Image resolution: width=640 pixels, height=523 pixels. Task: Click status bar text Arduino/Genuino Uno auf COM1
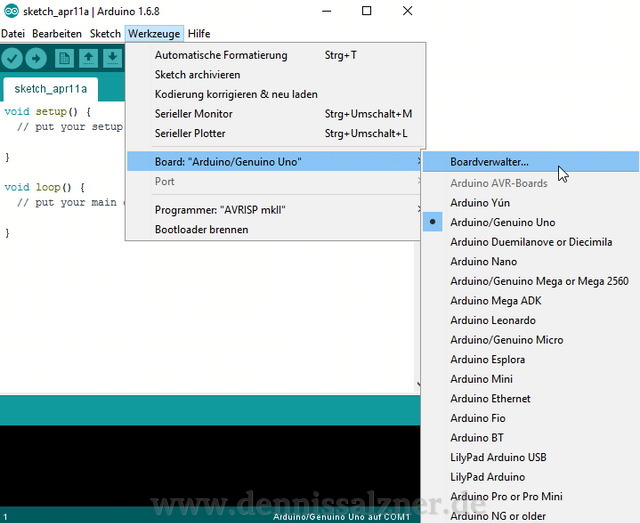click(x=341, y=517)
